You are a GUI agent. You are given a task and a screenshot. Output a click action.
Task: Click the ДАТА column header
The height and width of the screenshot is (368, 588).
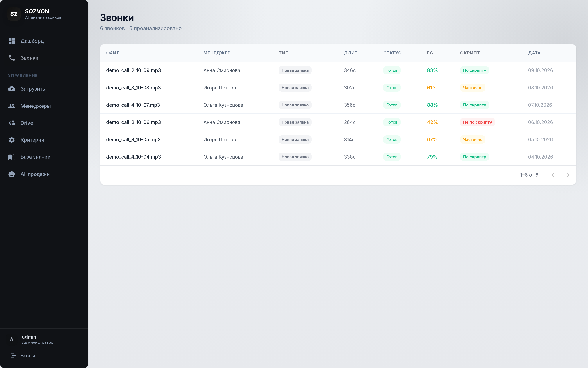pos(534,53)
